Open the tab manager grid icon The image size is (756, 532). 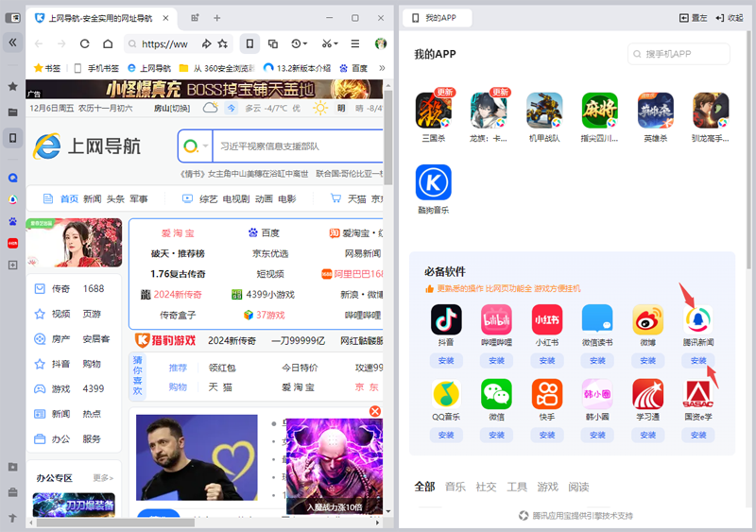coord(195,18)
